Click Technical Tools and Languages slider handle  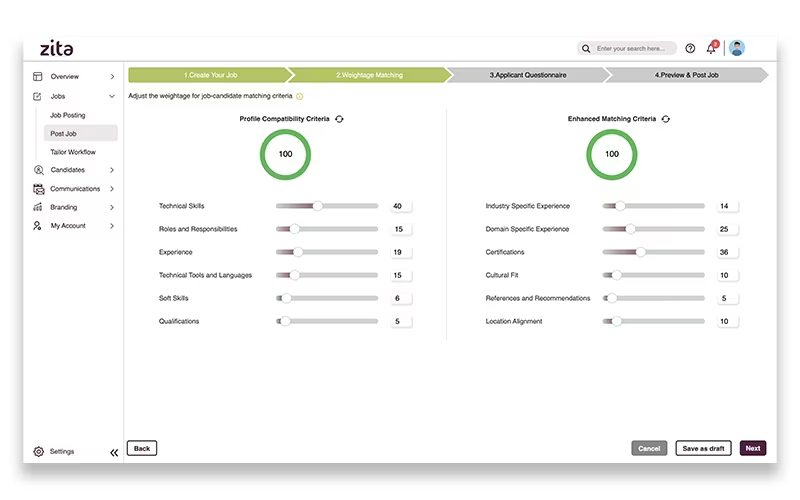point(294,275)
